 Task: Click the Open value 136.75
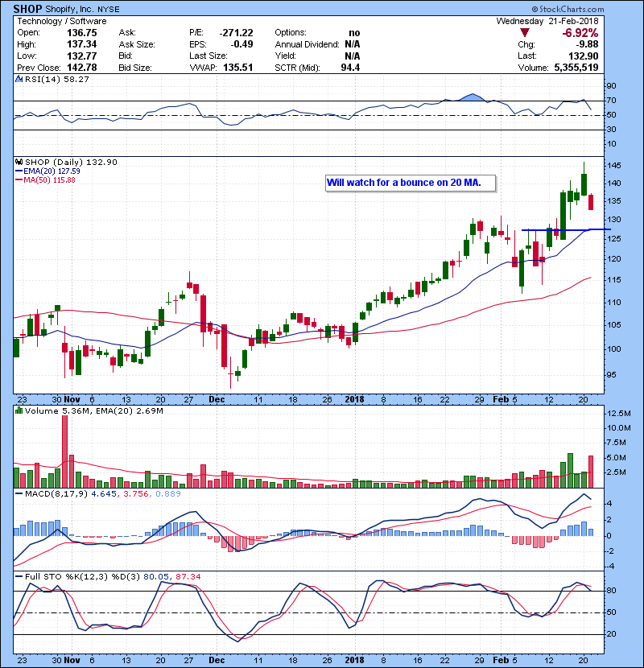[82, 33]
